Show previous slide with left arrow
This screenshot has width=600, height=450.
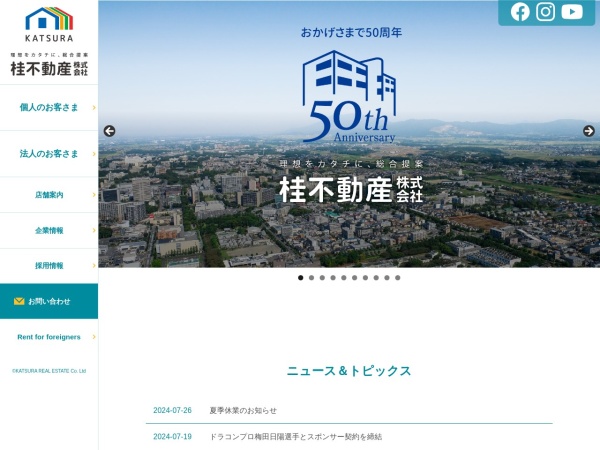(x=109, y=131)
